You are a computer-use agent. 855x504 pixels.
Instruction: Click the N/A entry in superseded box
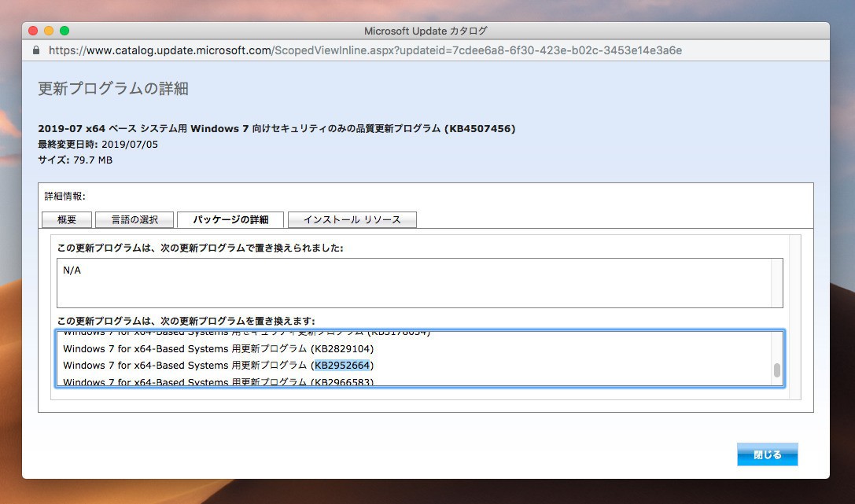click(72, 270)
